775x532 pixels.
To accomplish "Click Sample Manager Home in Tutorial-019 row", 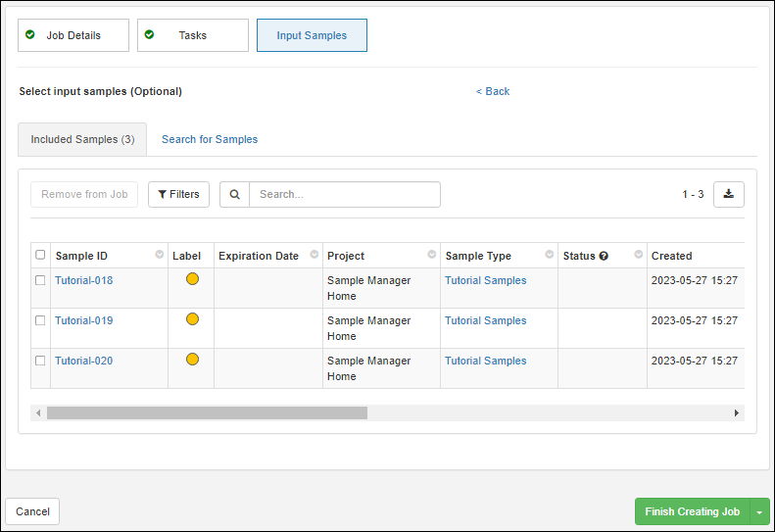I will pos(368,328).
